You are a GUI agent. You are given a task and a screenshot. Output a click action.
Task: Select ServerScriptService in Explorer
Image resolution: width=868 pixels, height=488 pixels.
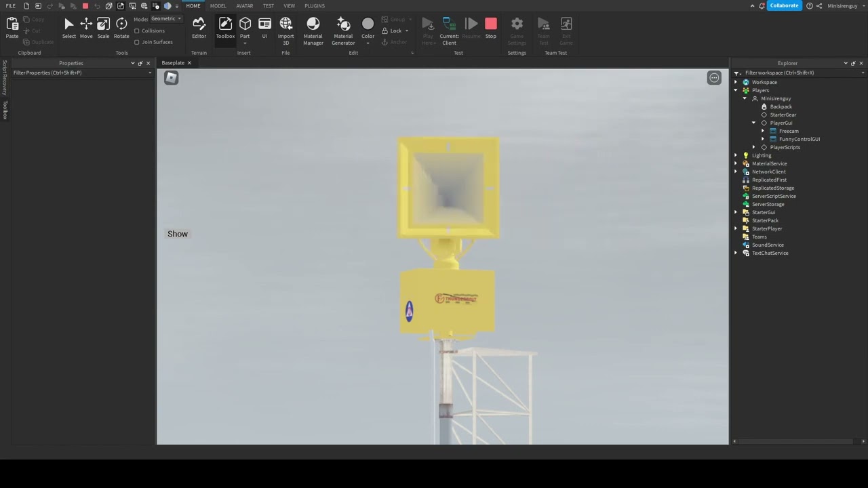pos(774,196)
